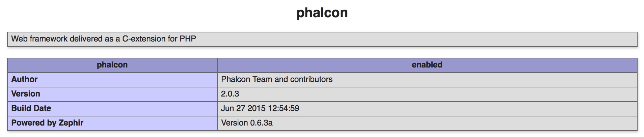Click the Phalcon Team and contributors value

click(277, 79)
